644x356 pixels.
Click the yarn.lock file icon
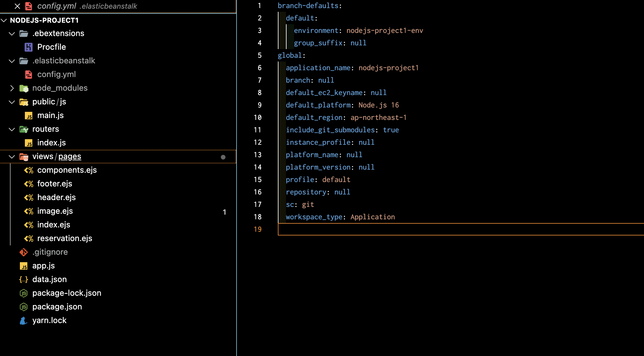(x=24, y=321)
